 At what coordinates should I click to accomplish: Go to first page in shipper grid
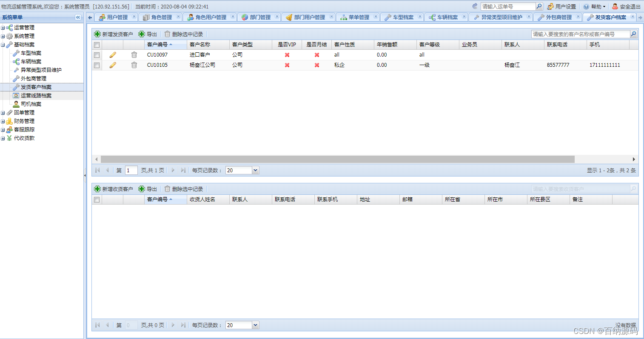pos(97,170)
